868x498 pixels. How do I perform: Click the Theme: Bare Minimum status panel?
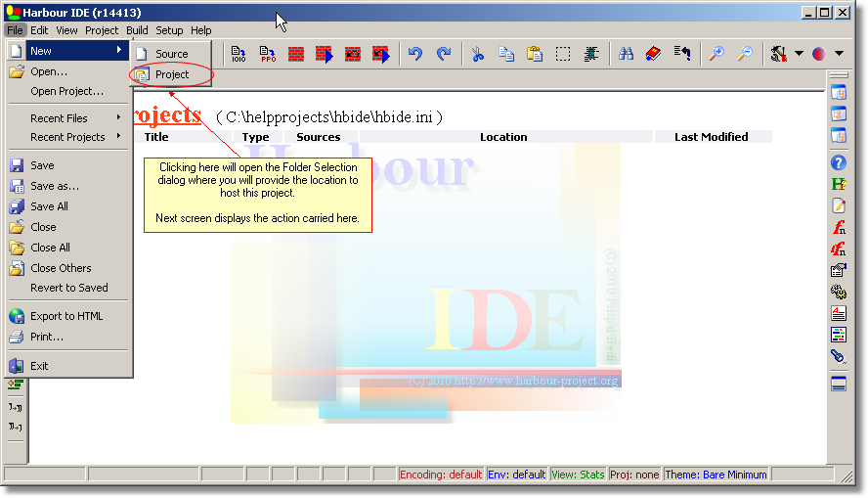coord(716,475)
